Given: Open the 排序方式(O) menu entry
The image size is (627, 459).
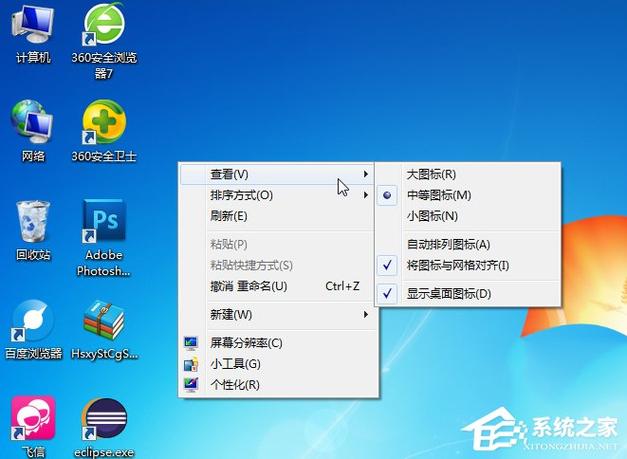Looking at the screenshot, I should coord(277,195).
